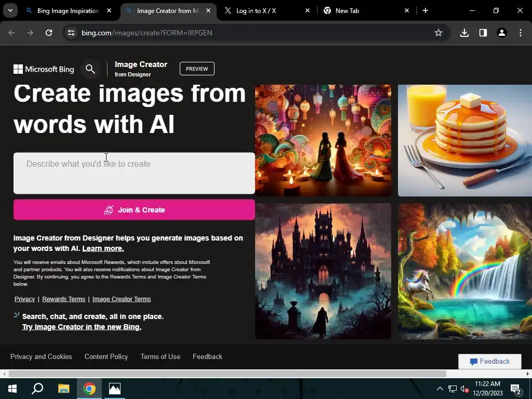Close the Image Creator tab
This screenshot has width=532, height=399.
[208, 11]
